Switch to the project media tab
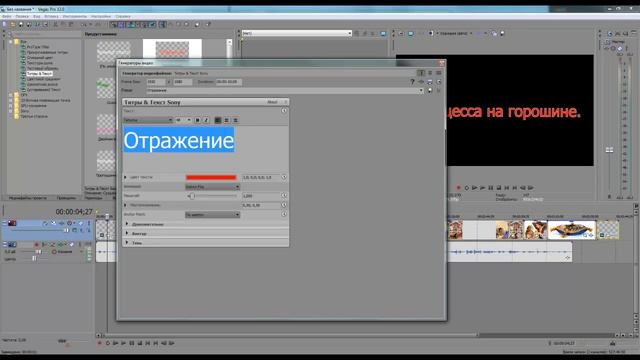This screenshot has height=360, width=640. tap(28, 198)
